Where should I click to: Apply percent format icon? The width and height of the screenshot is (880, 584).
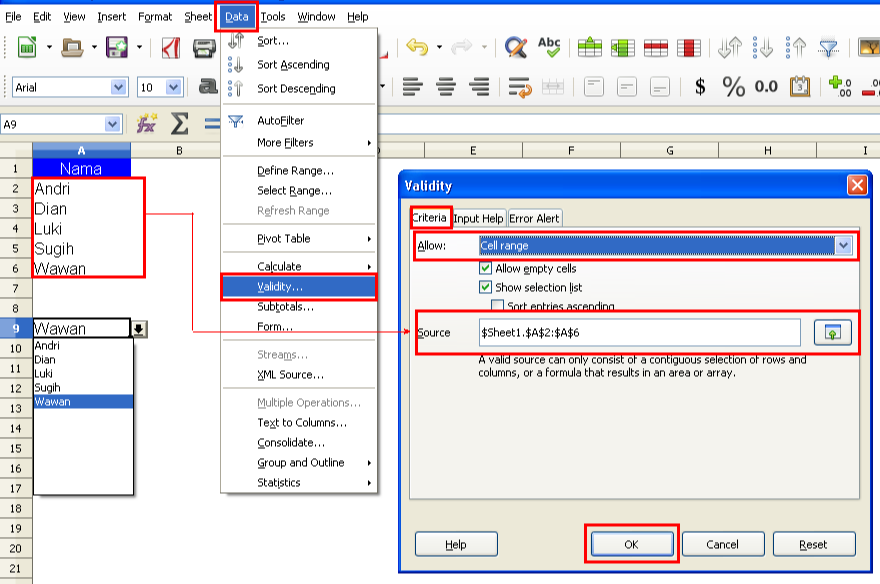[733, 87]
